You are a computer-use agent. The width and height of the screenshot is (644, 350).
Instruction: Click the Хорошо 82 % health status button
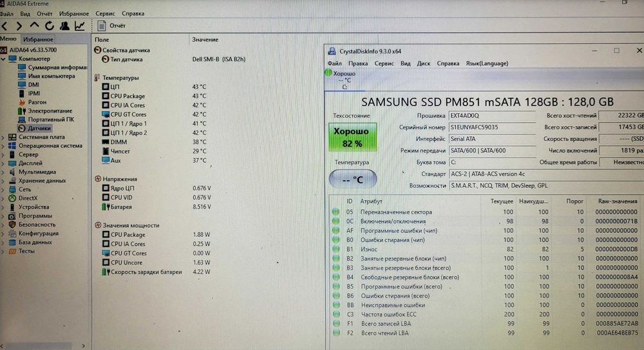click(x=353, y=137)
